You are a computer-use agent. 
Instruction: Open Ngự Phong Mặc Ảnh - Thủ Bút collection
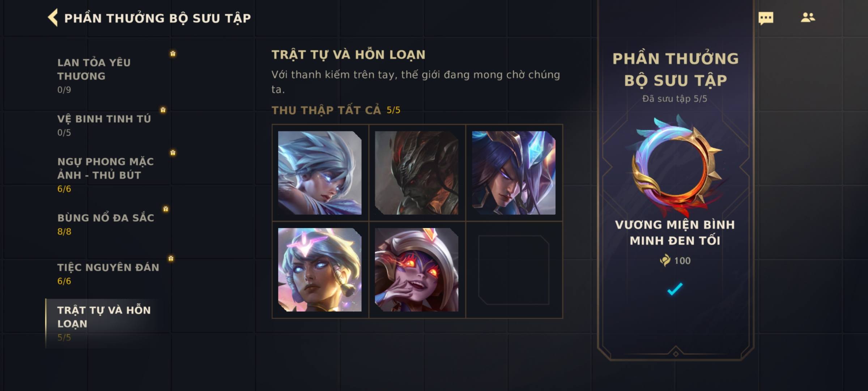pyautogui.click(x=109, y=175)
